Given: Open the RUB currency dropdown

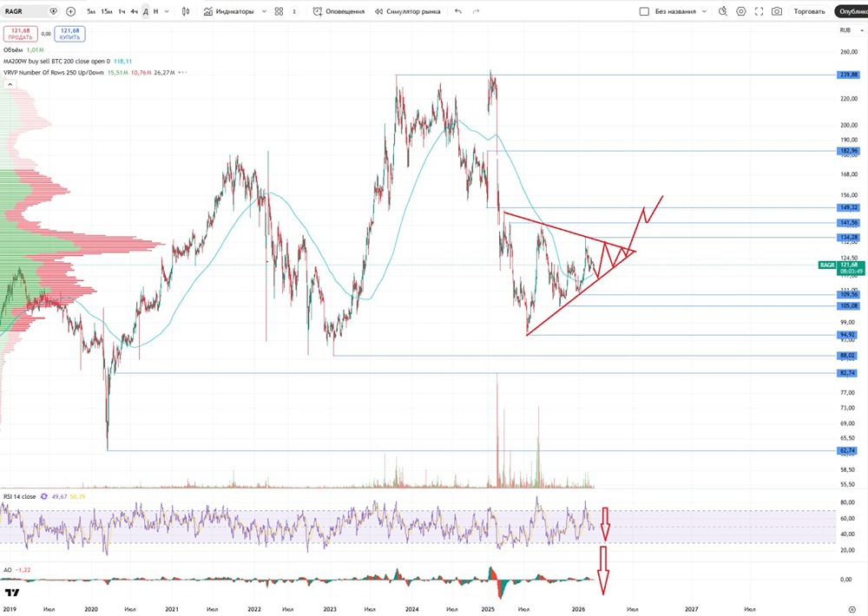Looking at the screenshot, I should point(850,30).
